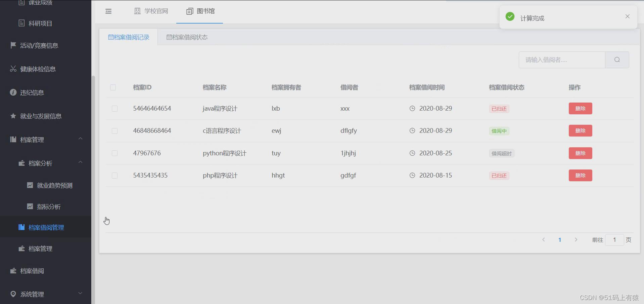
Task: Click page number 1 in pagination
Action: pyautogui.click(x=560, y=240)
